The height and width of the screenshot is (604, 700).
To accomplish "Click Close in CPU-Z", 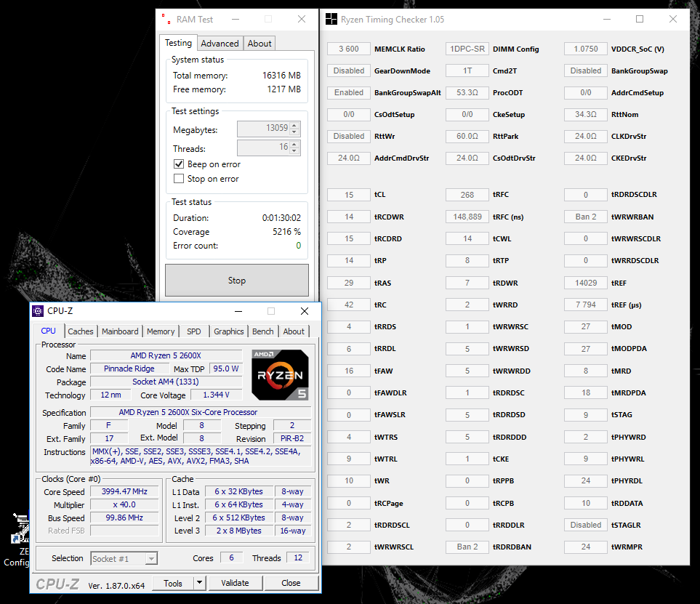I will coord(290,583).
